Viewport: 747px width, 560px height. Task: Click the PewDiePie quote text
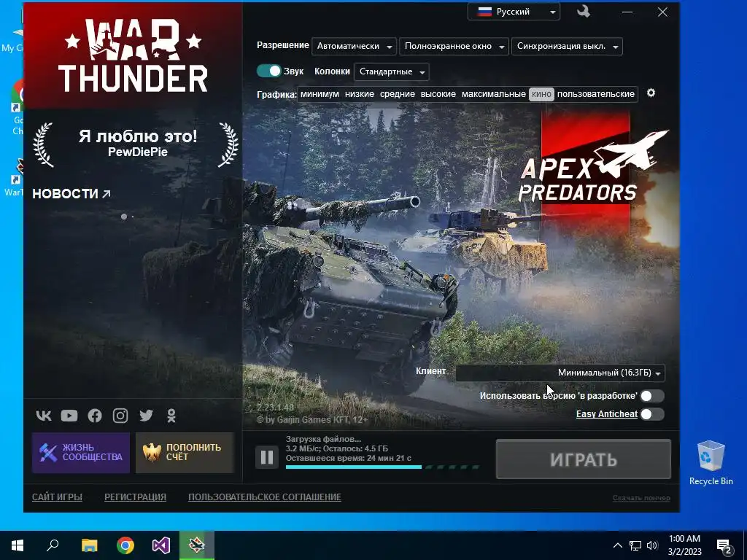tap(138, 144)
